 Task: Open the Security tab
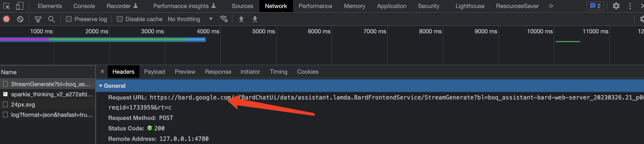click(x=429, y=6)
